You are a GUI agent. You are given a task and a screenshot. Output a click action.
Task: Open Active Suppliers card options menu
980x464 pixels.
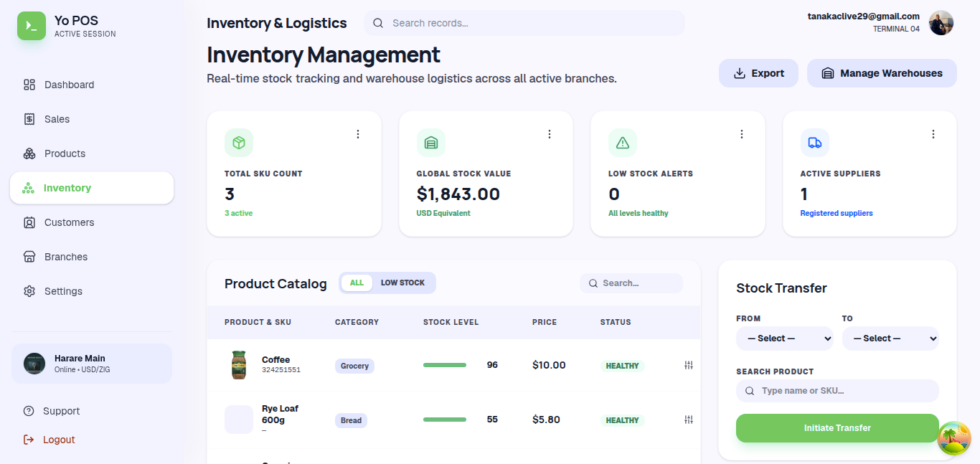point(933,134)
